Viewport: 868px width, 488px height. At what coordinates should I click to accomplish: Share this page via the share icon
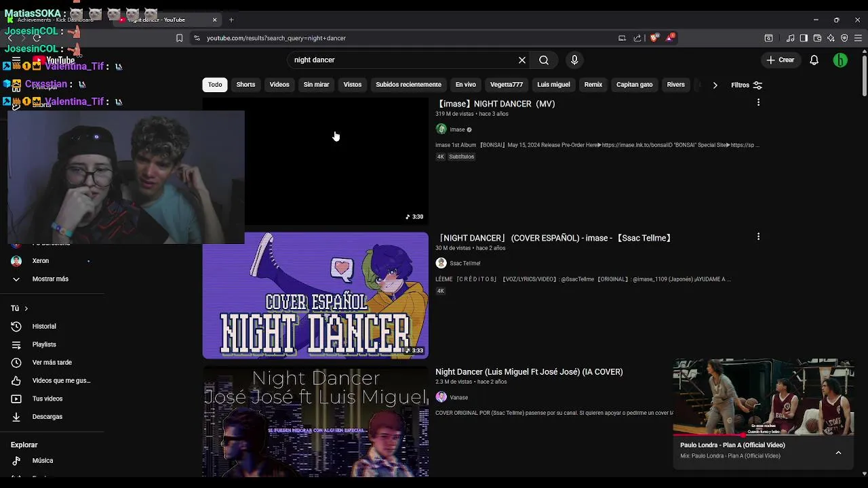pos(637,38)
